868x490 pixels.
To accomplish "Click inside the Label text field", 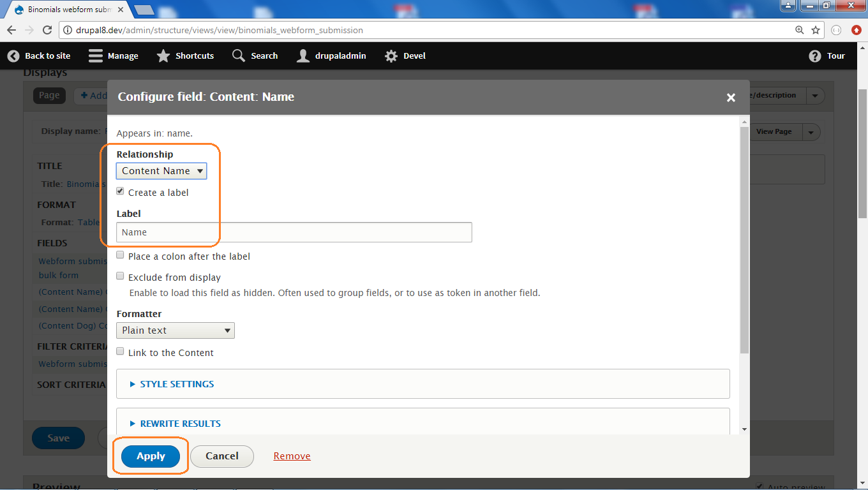I will click(294, 232).
